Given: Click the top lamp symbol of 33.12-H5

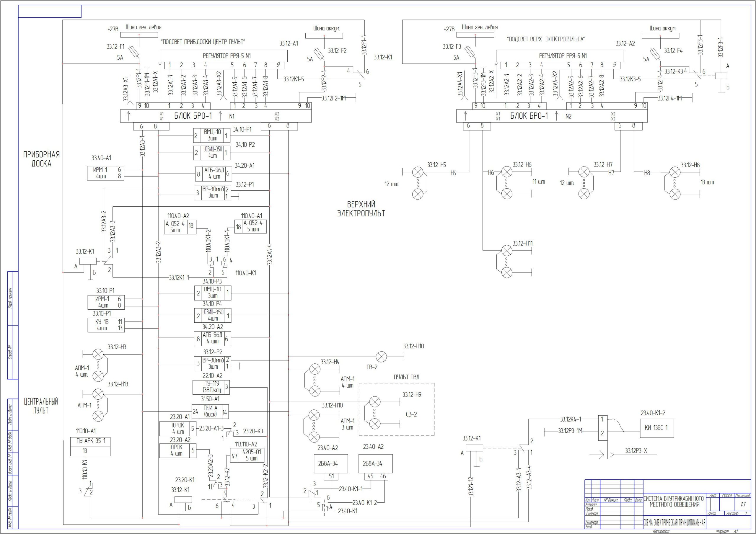Looking at the screenshot, I should 418,172.
